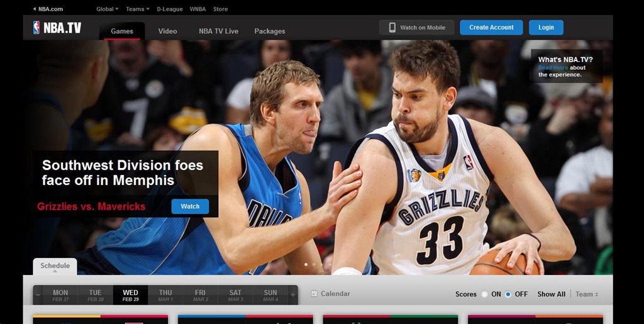Viewport: 644px width, 324px height.
Task: Click the active white carousel dot on the banner
Action: 306,264
